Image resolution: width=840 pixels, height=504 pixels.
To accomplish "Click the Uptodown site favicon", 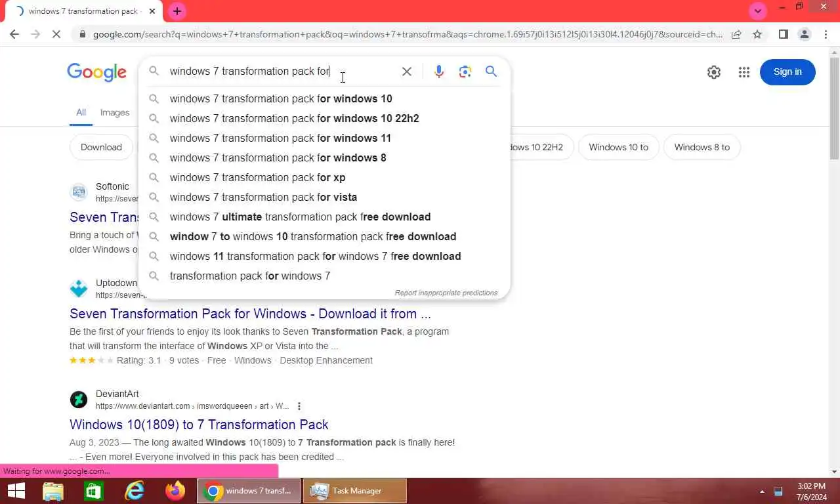I will 79,289.
